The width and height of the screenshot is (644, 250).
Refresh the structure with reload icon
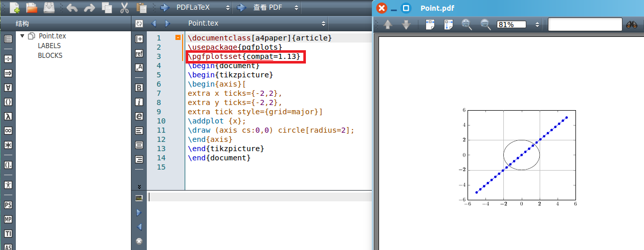(139, 24)
